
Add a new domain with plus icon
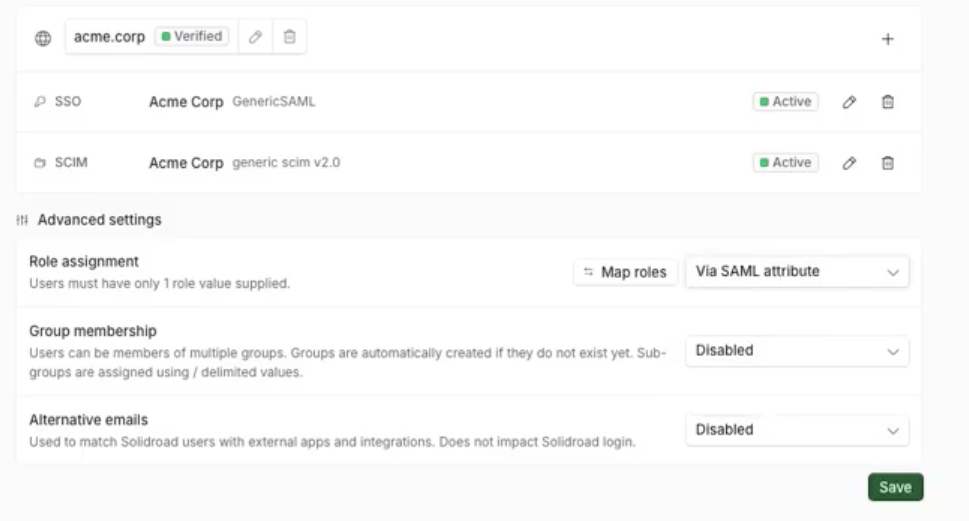click(887, 39)
